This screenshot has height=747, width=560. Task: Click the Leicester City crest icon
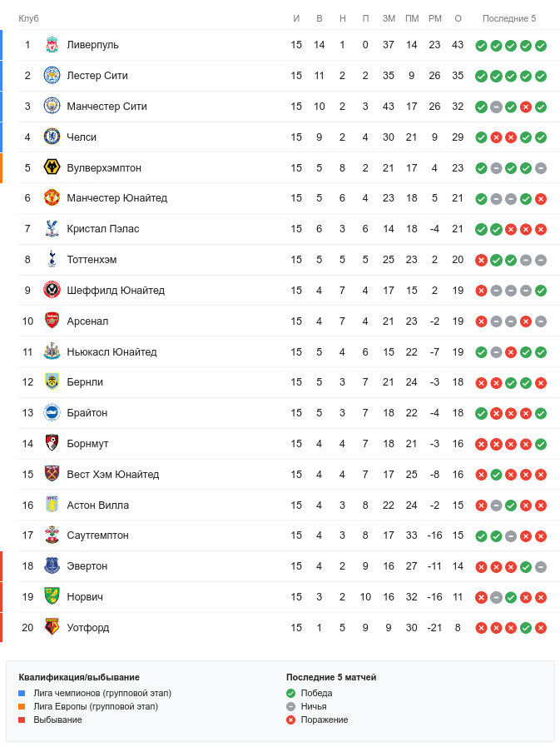tap(52, 76)
